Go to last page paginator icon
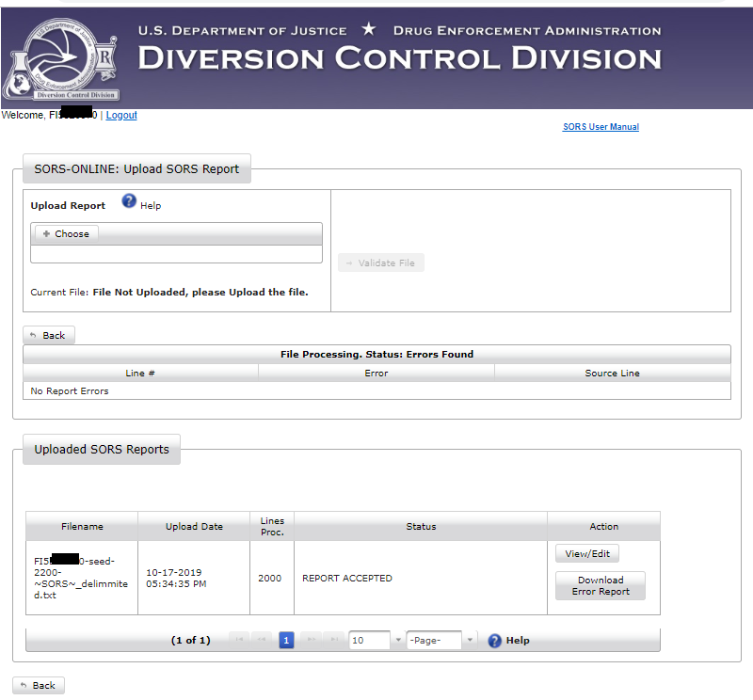 [334, 640]
